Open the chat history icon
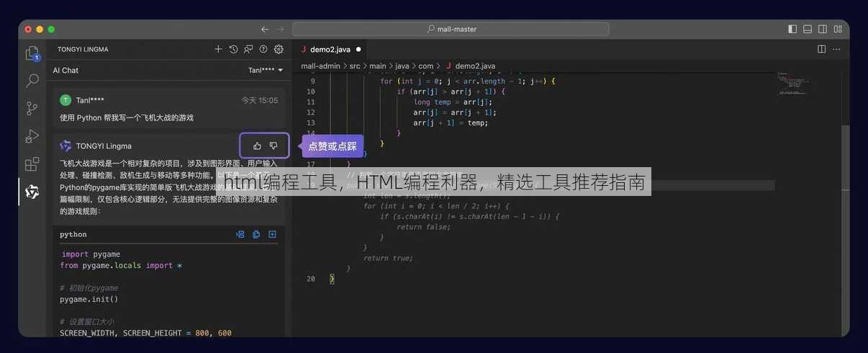 point(233,50)
